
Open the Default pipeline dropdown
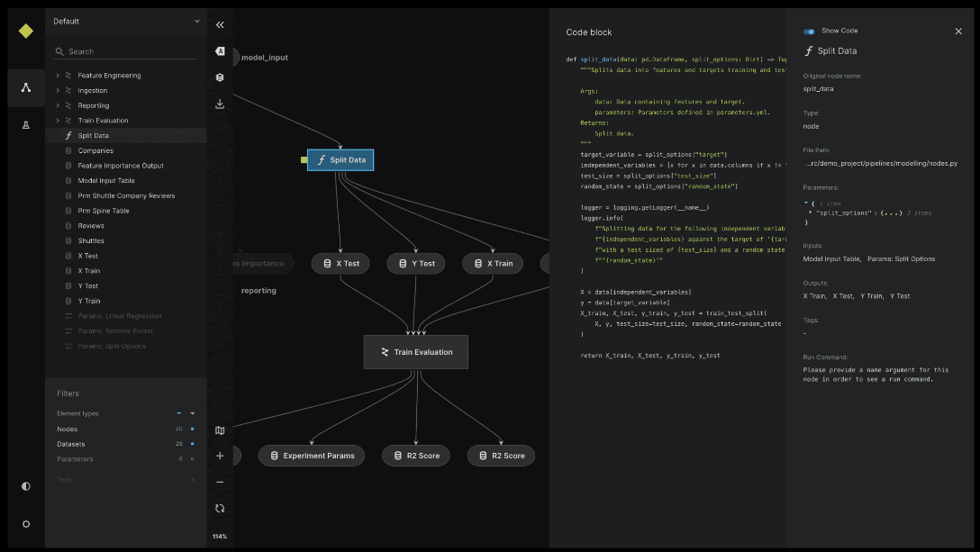126,21
